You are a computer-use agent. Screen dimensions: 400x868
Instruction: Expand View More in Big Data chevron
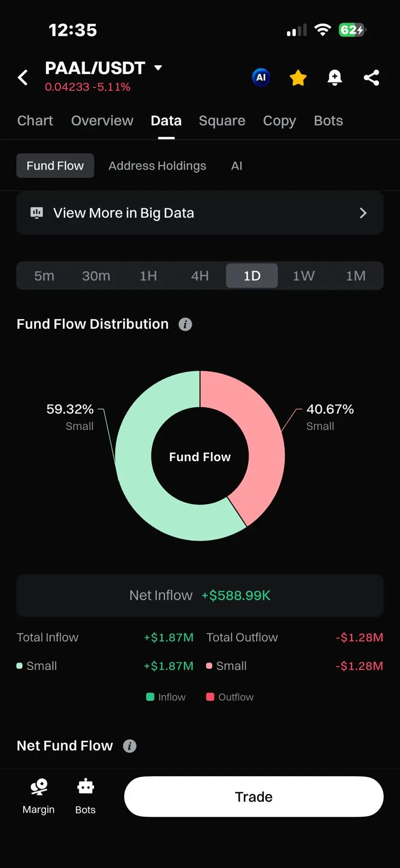tap(363, 213)
